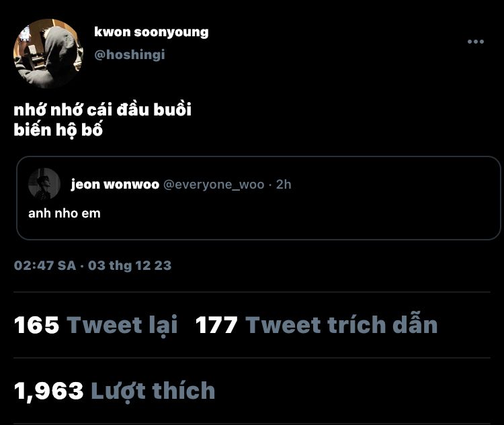The width and height of the screenshot is (504, 425).
Task: Click the 2h timestamp on quoted tweet
Action: tap(284, 185)
